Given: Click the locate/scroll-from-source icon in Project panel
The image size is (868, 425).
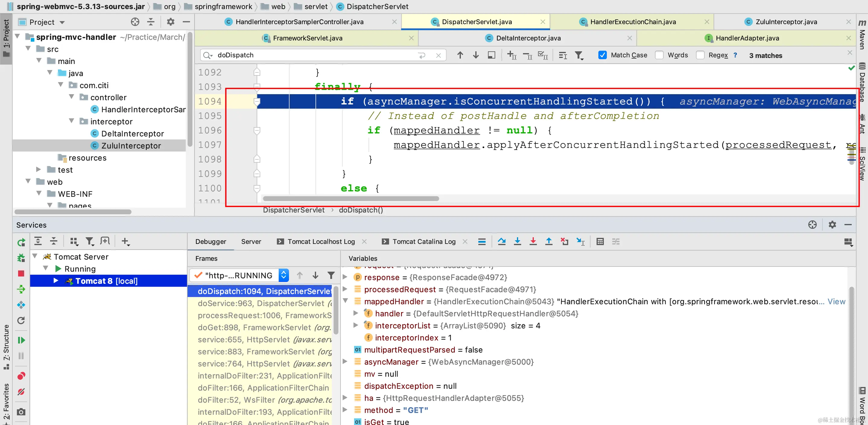Looking at the screenshot, I should point(135,22).
